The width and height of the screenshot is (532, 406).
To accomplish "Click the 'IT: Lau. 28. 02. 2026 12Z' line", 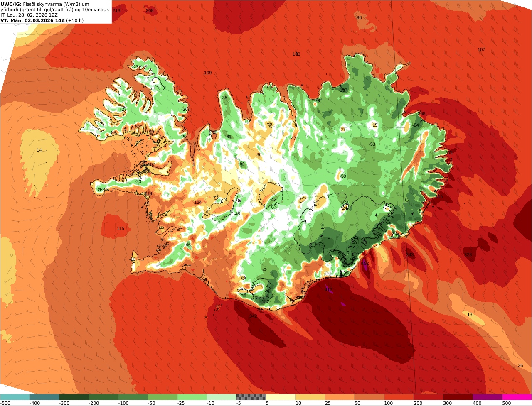I will [28, 15].
